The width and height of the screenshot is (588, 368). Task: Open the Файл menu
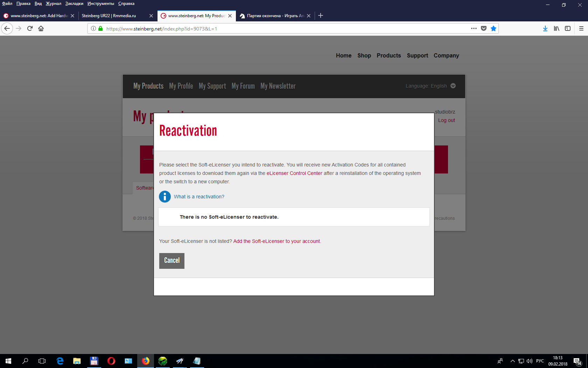pos(7,4)
